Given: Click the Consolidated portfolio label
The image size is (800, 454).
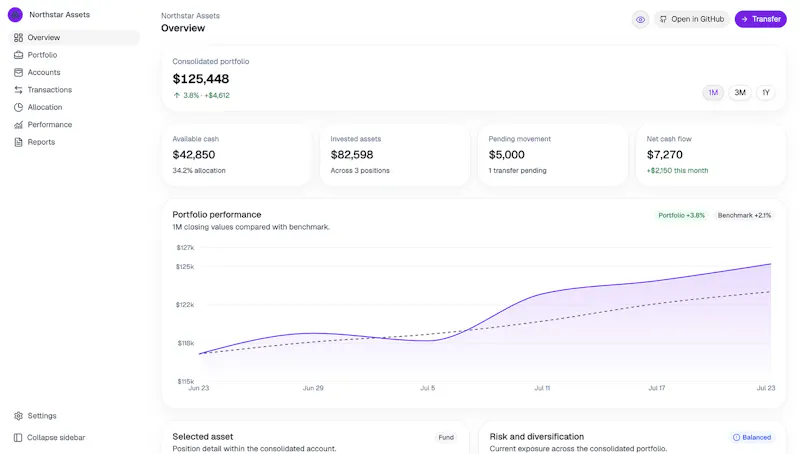Looking at the screenshot, I should pos(210,61).
